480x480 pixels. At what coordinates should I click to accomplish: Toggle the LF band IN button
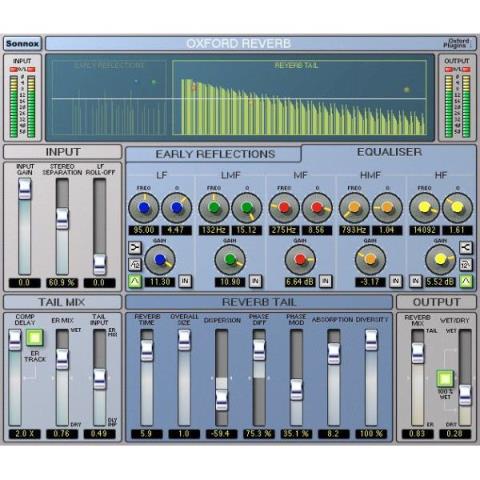(x=185, y=282)
